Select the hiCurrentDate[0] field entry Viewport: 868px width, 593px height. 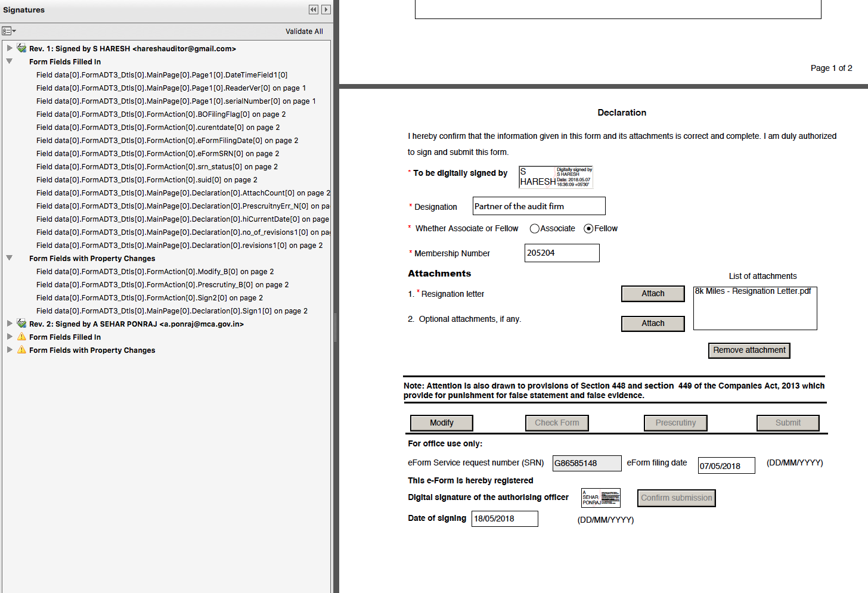click(183, 219)
